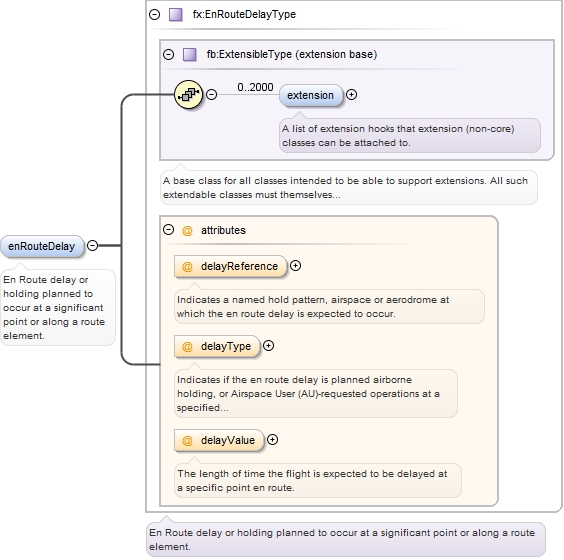The height and width of the screenshot is (560, 564).
Task: Select the extension element node
Action: tap(311, 95)
